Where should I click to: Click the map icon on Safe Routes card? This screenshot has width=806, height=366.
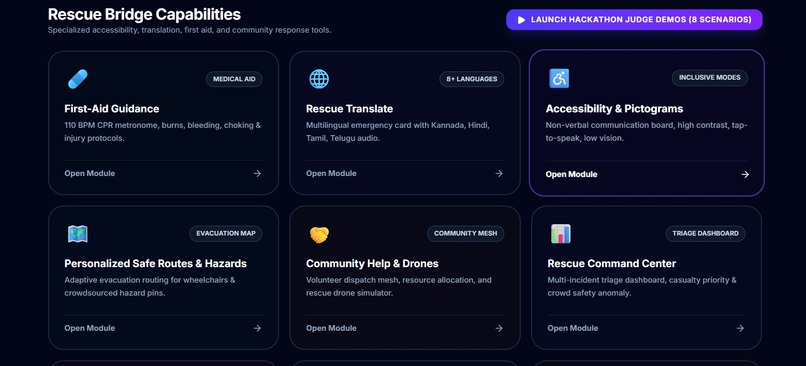pos(78,234)
